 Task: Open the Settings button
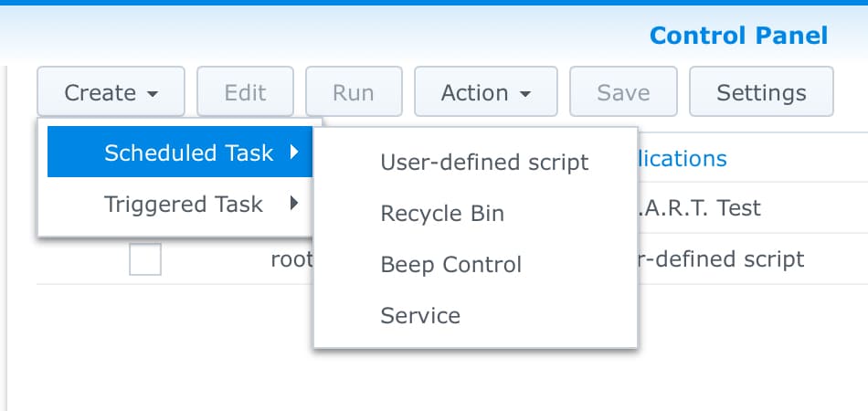coord(761,92)
